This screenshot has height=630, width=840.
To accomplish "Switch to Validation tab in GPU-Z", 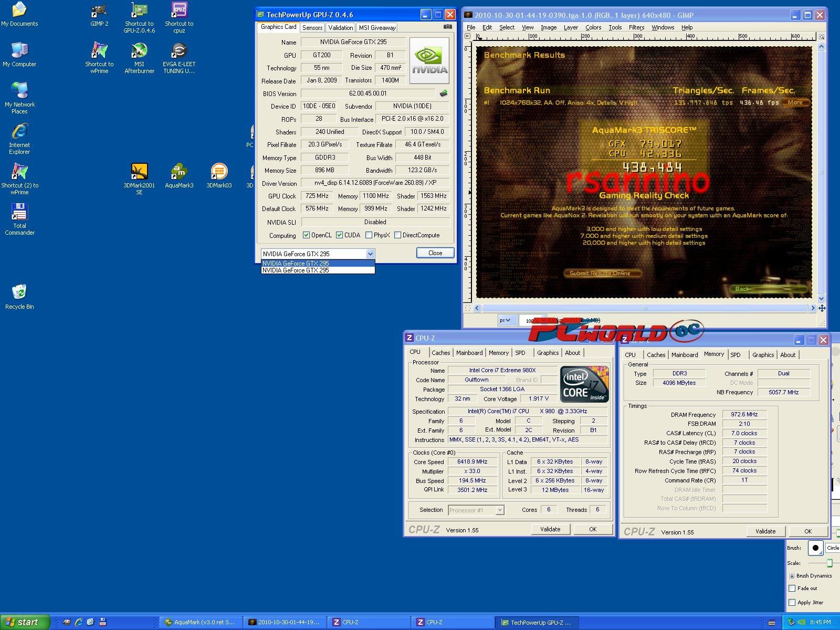I will 341,28.
